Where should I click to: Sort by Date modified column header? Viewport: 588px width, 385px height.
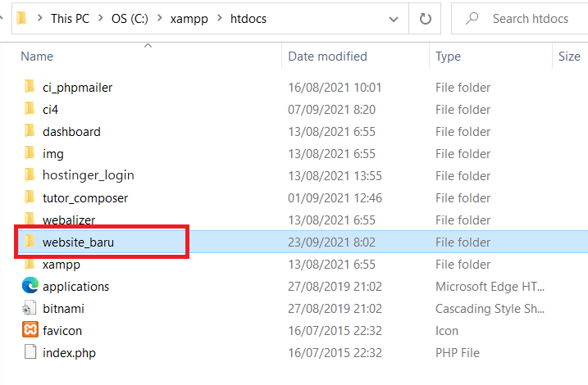coord(327,57)
